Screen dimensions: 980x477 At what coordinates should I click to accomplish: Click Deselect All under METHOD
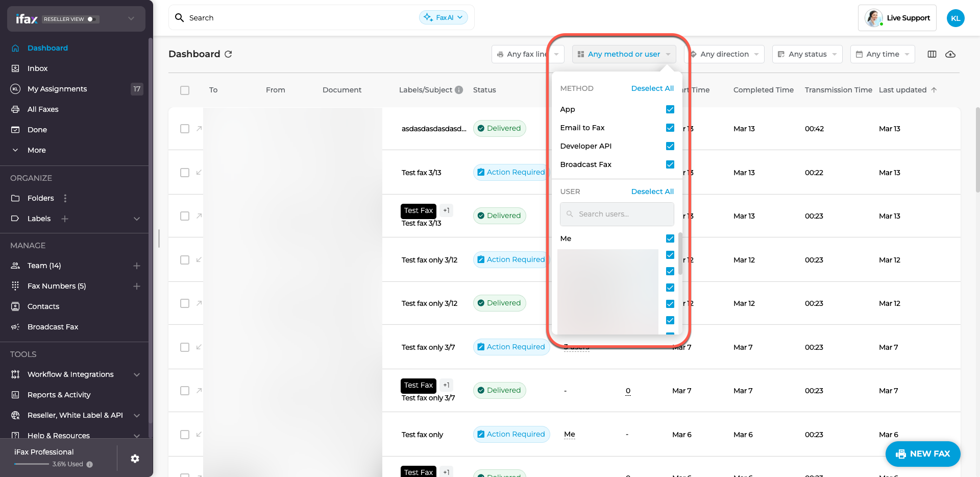click(x=652, y=88)
